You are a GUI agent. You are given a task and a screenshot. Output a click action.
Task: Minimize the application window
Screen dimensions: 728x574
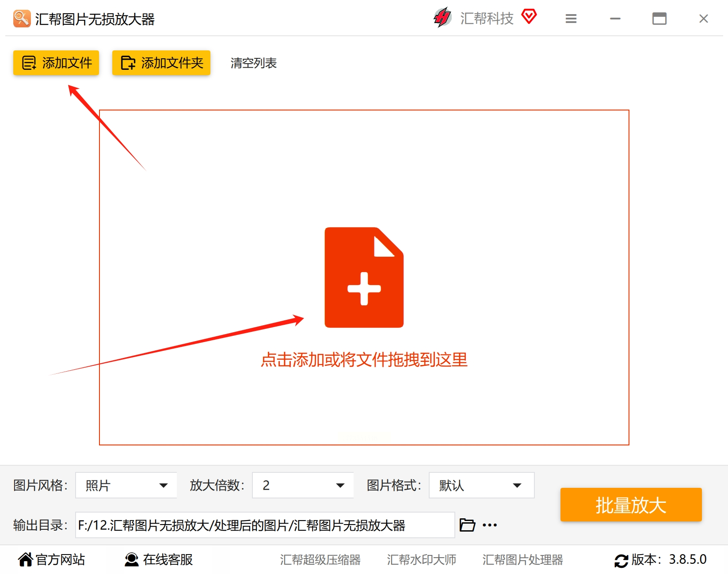coord(615,19)
